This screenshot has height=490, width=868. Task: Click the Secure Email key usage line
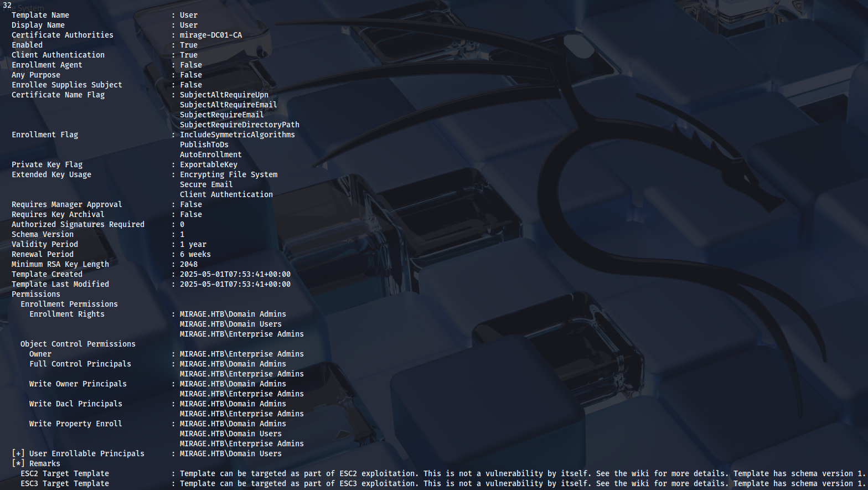point(206,184)
